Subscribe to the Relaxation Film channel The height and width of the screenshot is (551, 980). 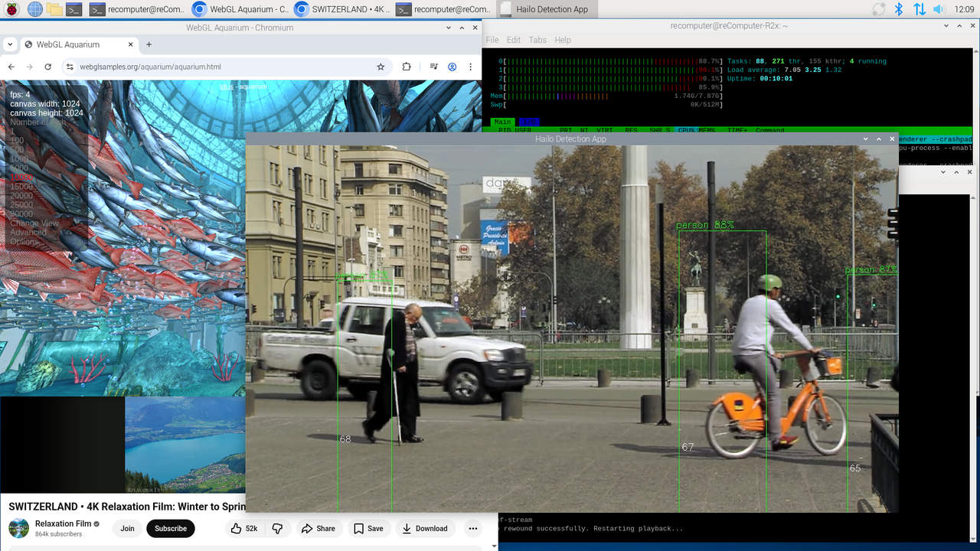click(x=171, y=528)
